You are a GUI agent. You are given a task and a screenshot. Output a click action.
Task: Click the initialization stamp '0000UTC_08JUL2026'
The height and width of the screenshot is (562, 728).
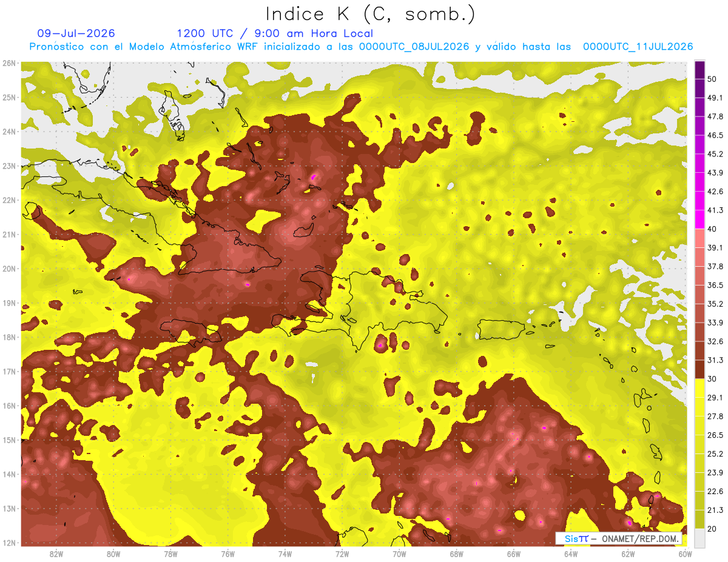point(414,47)
